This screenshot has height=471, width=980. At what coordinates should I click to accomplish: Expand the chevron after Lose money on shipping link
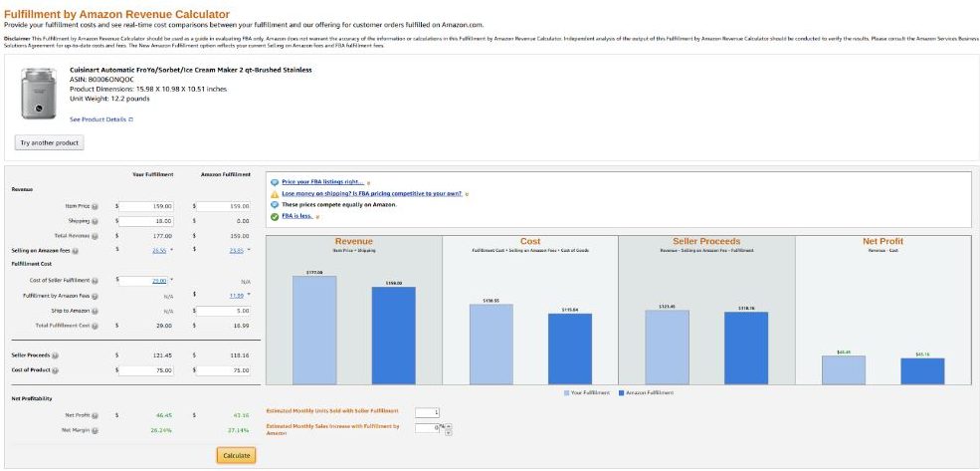(x=467, y=194)
